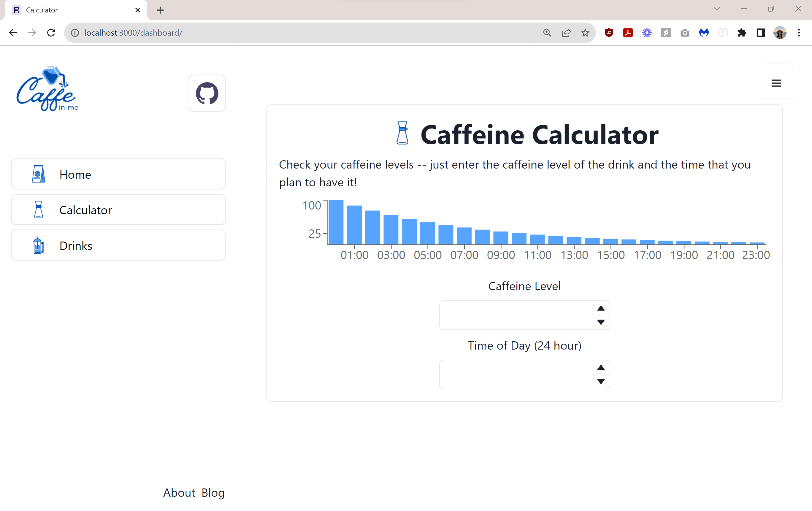Increase the Caffeine Level value
This screenshot has width=812, height=511.
[x=601, y=308]
